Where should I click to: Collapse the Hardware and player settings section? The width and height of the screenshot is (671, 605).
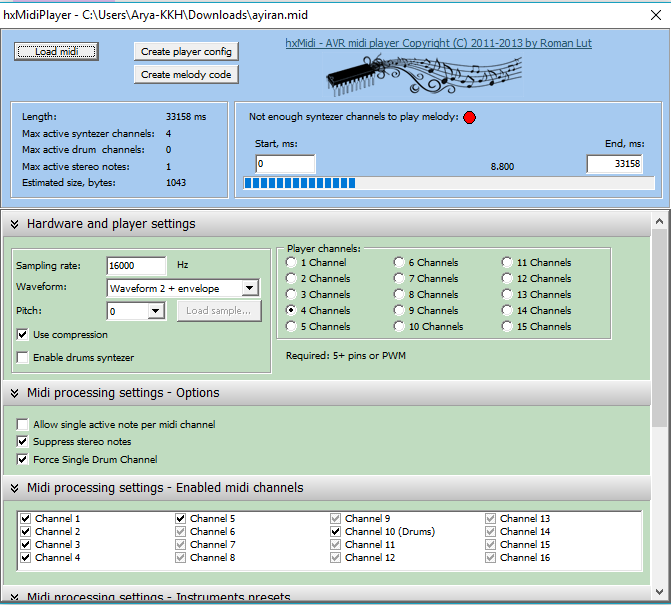pos(15,224)
